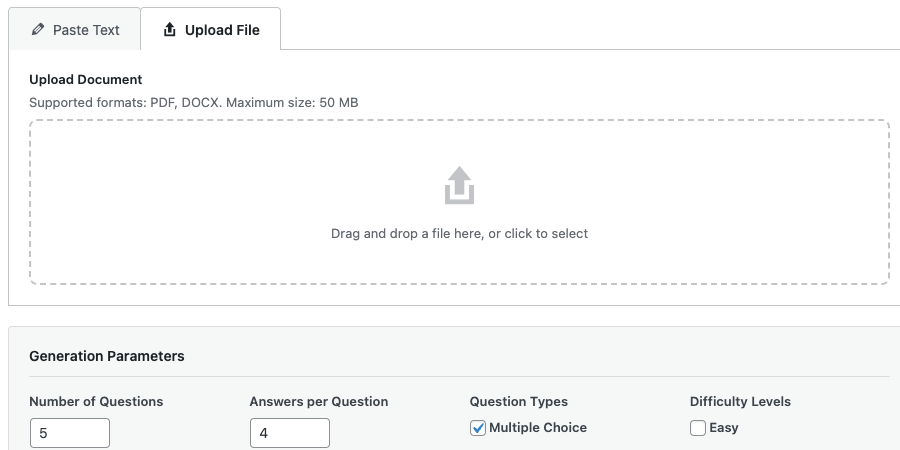Switch to the Paste Text tab
This screenshot has width=900, height=450.
click(x=75, y=30)
